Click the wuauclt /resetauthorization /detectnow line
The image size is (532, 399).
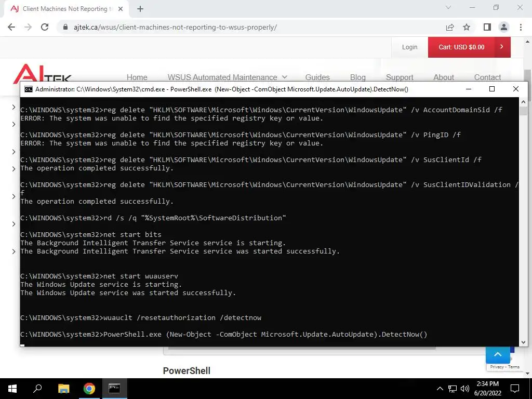(141, 318)
